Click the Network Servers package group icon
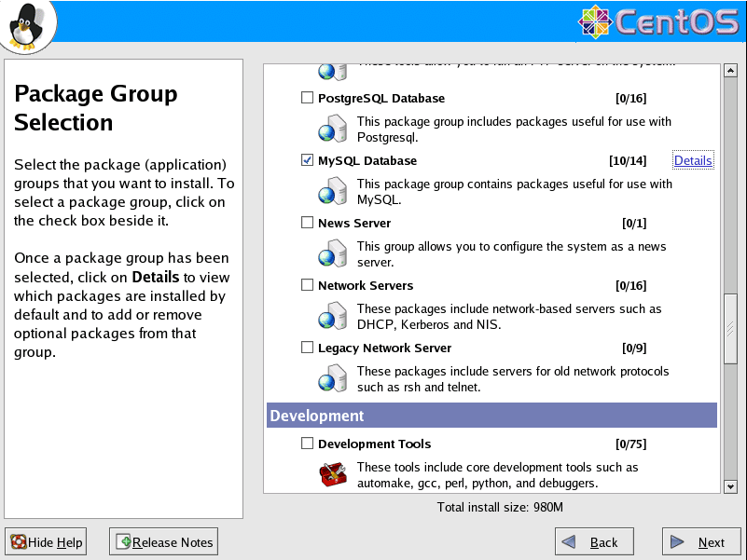 tap(332, 316)
